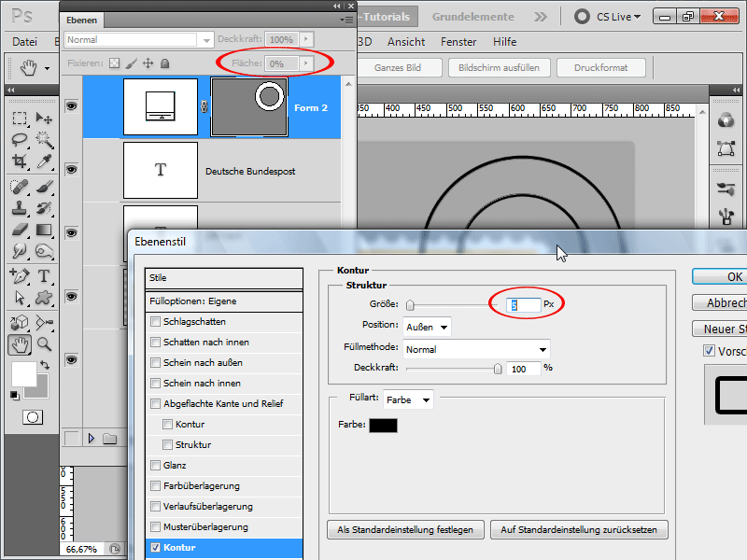Viewport: 747px width, 560px height.
Task: Open the Ebenen panel options menu
Action: coord(347,20)
